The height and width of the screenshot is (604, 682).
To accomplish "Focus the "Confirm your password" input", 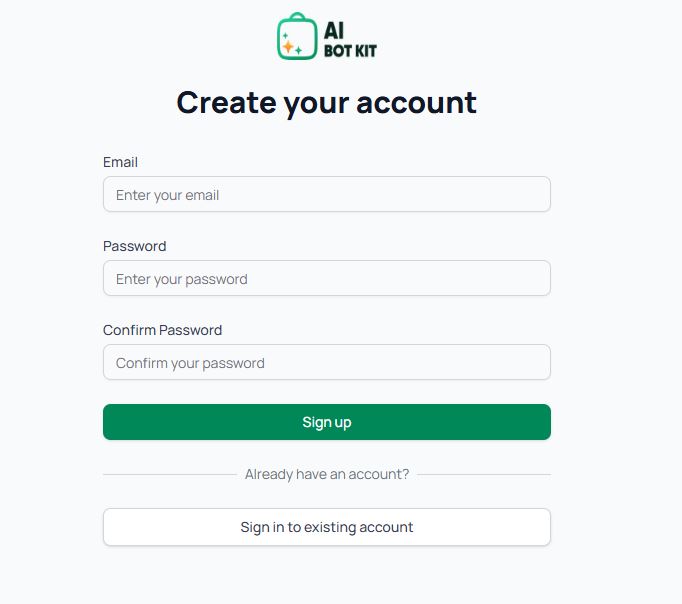I will click(x=327, y=362).
